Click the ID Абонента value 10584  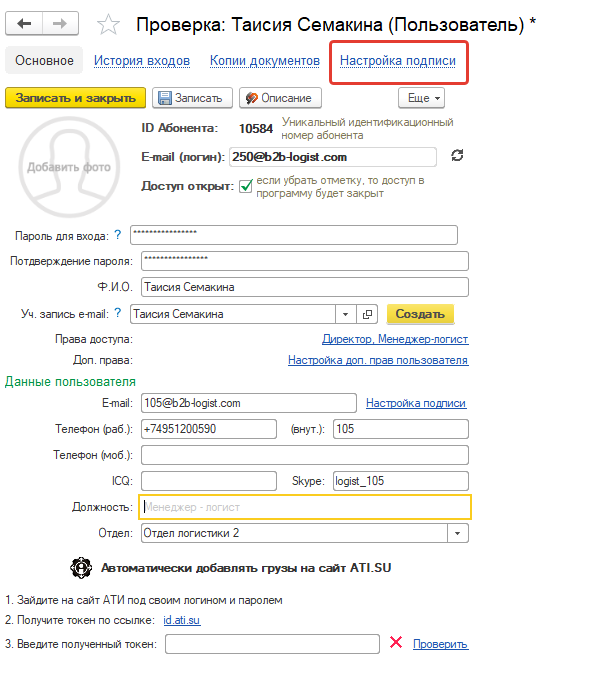256,129
